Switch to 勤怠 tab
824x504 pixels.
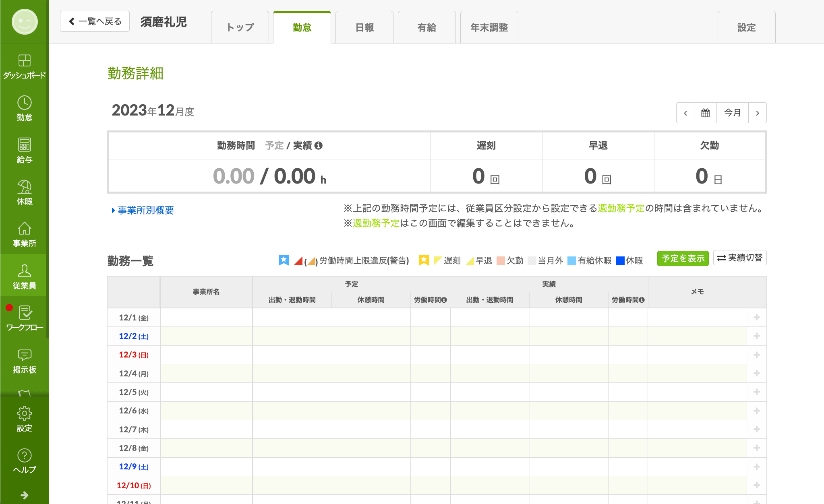[x=302, y=27]
